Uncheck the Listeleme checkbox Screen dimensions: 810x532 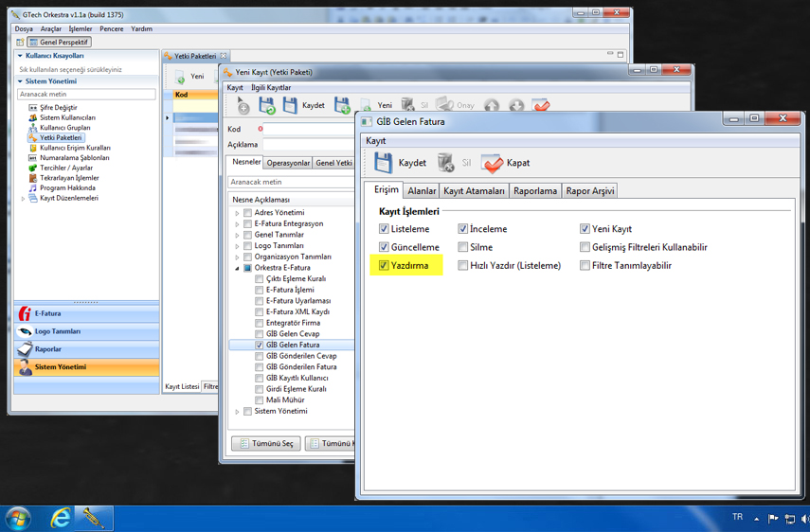pyautogui.click(x=384, y=228)
